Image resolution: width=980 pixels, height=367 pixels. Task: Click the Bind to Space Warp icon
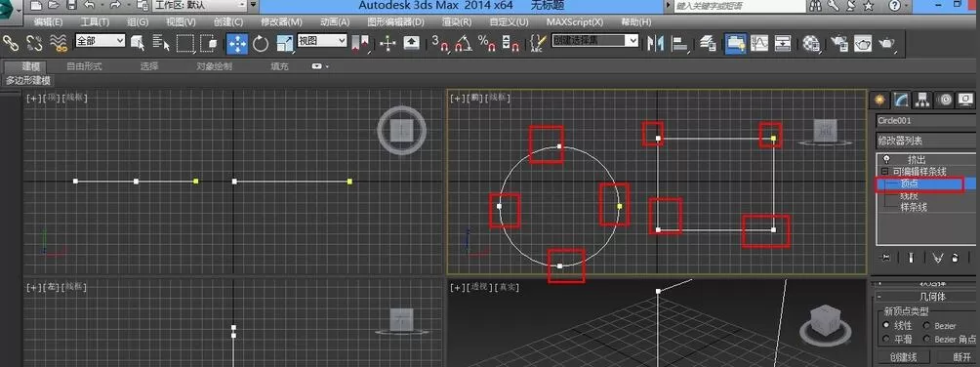click(x=59, y=43)
